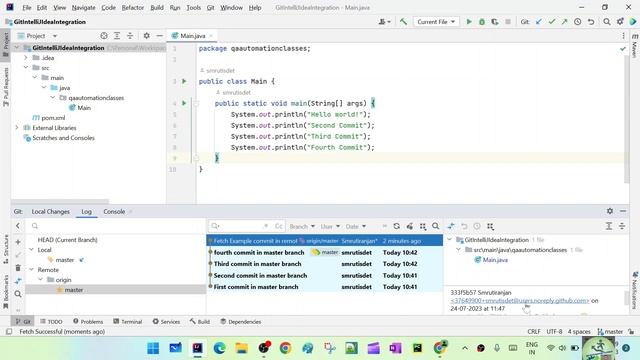Click the Select Opened File icon in Project panel
This screenshot has width=640, height=360.
point(104,36)
